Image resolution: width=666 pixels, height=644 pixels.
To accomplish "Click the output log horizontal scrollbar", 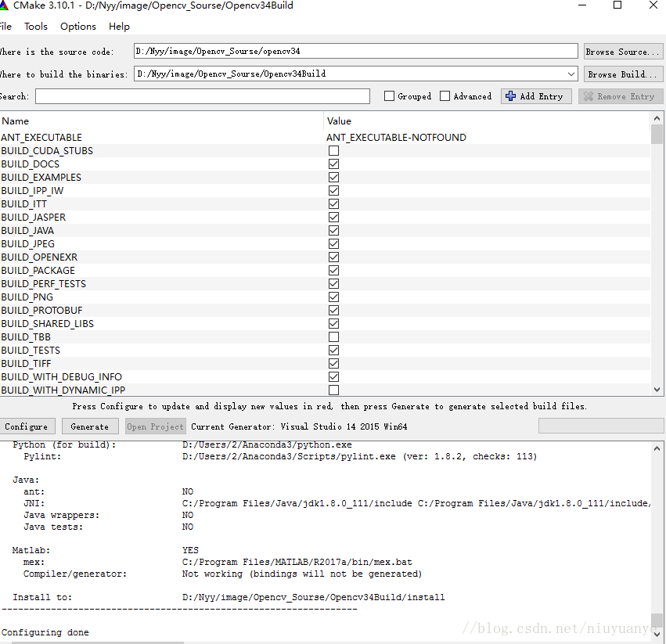I will [x=98, y=642].
